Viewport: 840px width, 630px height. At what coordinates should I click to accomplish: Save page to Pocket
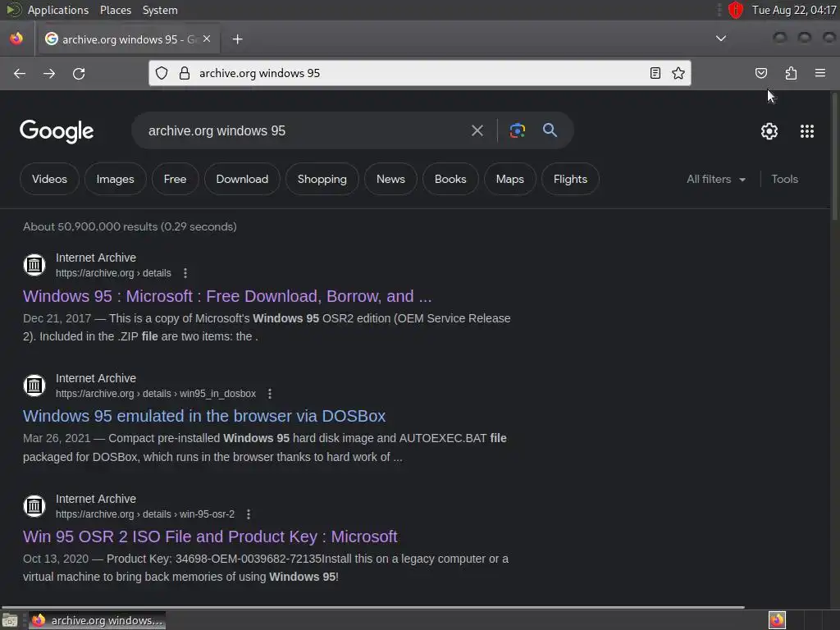760,73
